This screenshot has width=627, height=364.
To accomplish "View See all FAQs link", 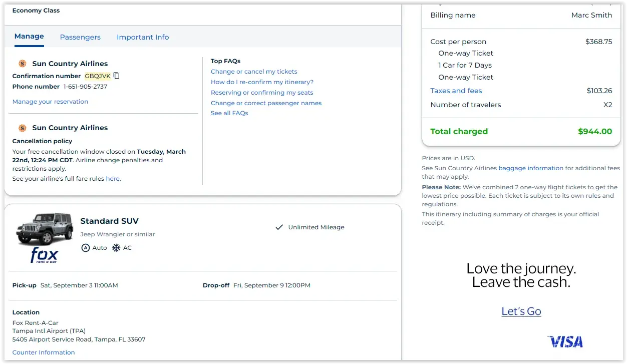I will pos(229,113).
